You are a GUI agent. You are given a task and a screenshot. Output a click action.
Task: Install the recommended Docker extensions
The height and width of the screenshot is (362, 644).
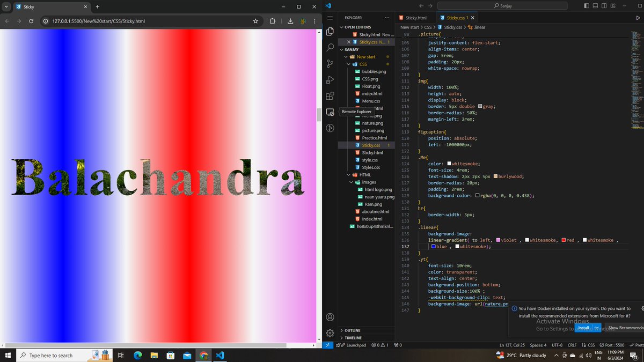pos(584,328)
